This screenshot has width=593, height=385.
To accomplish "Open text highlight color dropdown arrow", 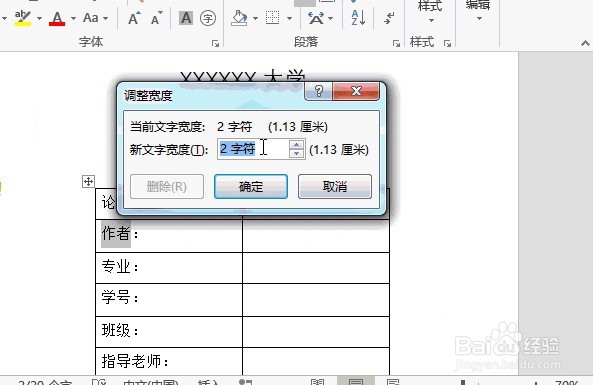I will 39,18.
